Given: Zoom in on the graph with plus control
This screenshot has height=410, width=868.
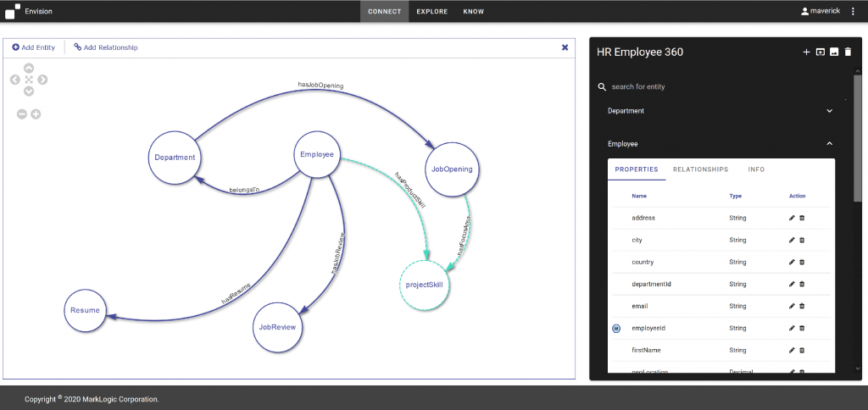Looking at the screenshot, I should pyautogui.click(x=36, y=114).
